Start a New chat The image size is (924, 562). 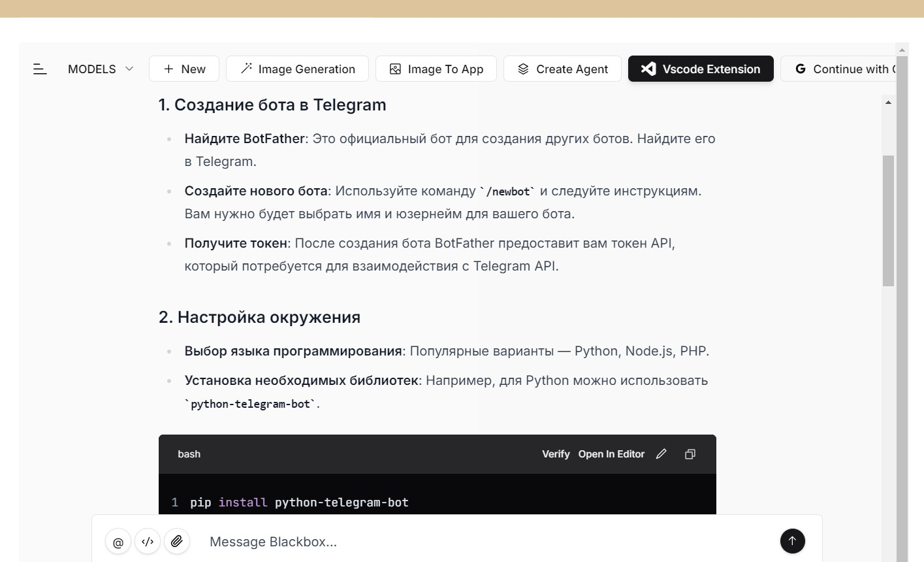[x=184, y=69]
